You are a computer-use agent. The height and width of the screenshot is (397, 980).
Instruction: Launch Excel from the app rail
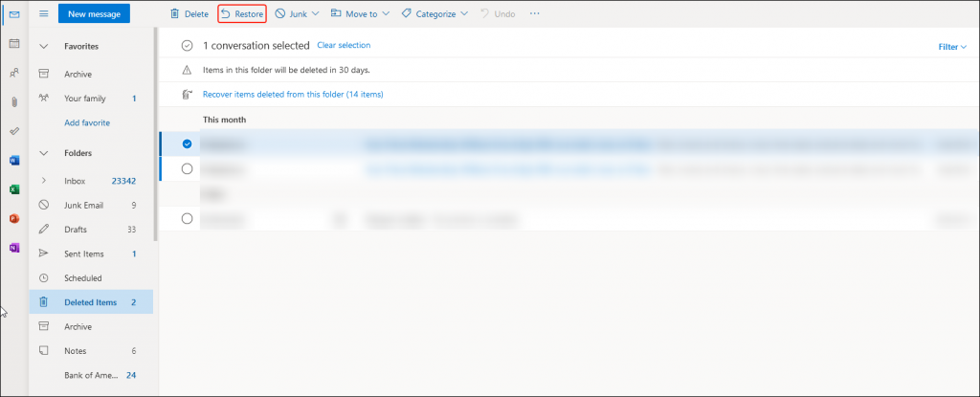pos(14,189)
